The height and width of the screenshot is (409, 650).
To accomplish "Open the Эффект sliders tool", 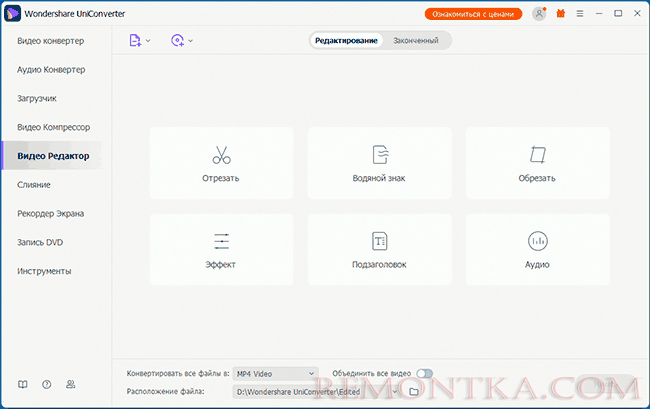I will coord(221,249).
